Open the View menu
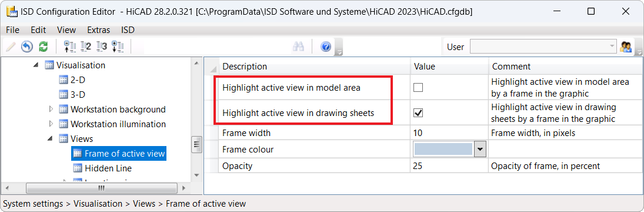The height and width of the screenshot is (212, 644). [66, 29]
